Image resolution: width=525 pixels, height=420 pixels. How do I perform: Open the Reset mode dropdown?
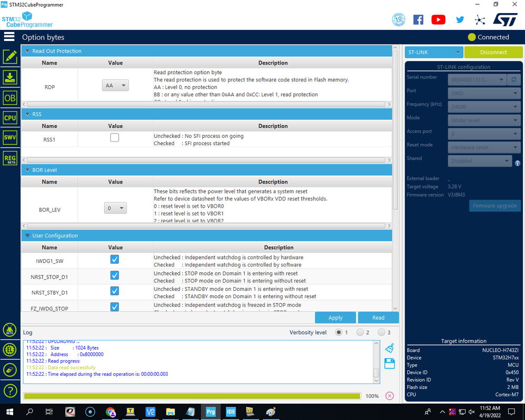(484, 147)
